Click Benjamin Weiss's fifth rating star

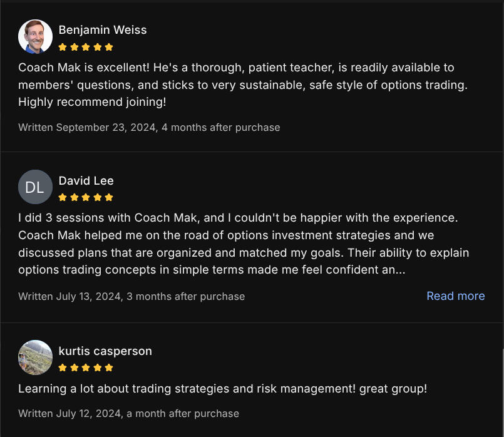[109, 47]
